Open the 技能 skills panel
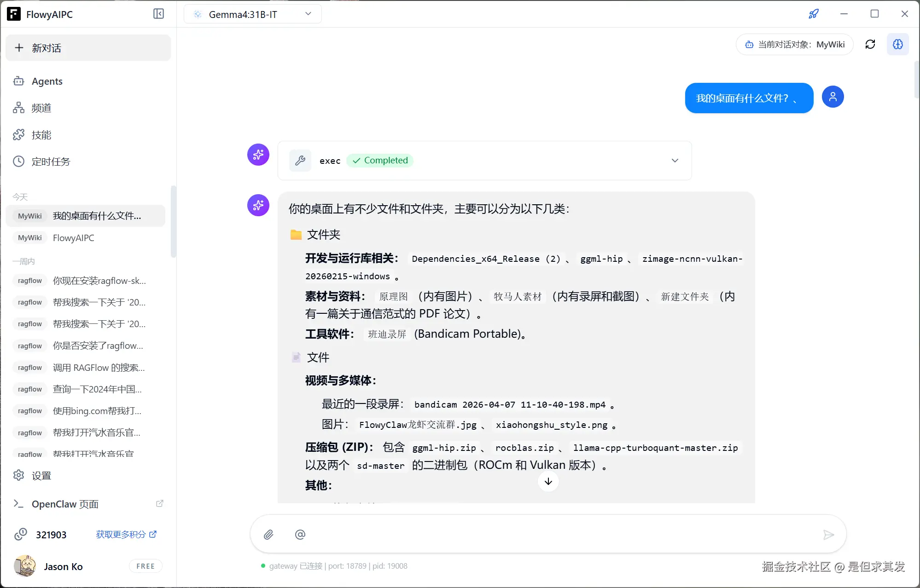Viewport: 920px width, 588px height. pyautogui.click(x=41, y=134)
